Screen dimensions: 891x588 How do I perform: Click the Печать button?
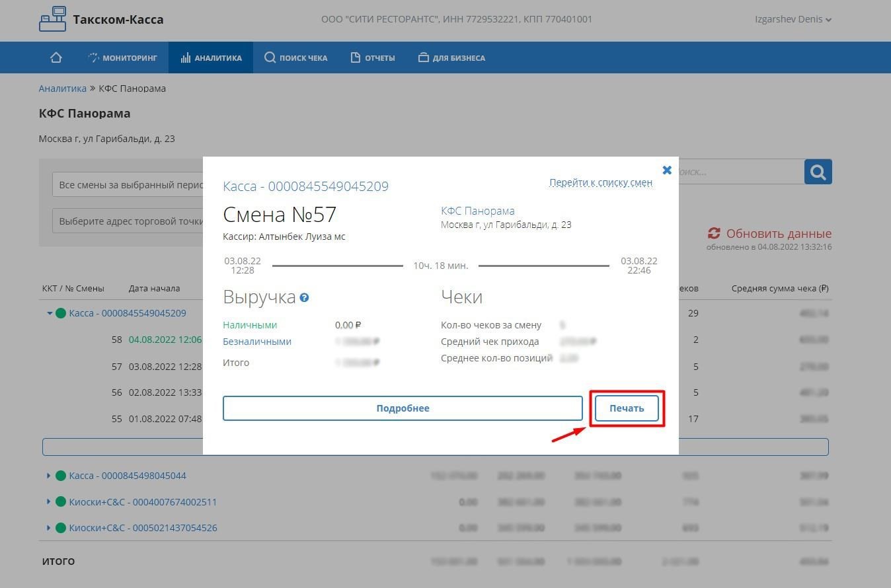(627, 408)
